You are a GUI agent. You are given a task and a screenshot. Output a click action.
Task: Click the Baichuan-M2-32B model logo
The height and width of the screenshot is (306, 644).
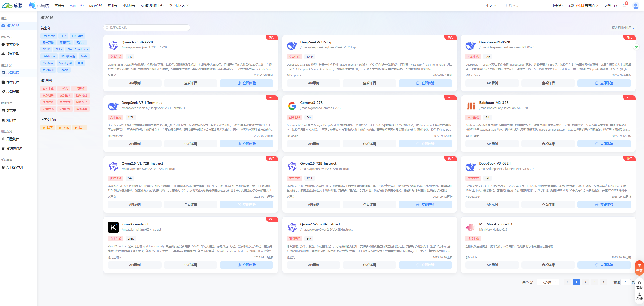coord(471,106)
